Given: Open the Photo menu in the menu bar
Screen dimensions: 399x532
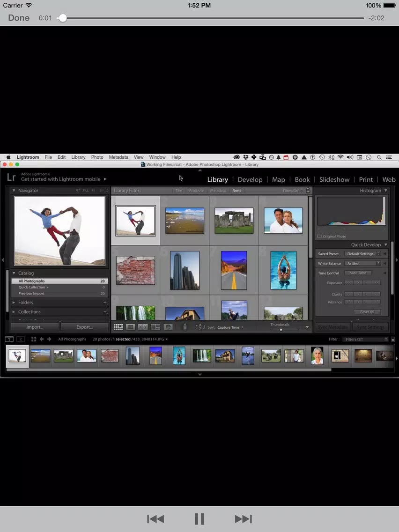Looking at the screenshot, I should click(x=97, y=157).
